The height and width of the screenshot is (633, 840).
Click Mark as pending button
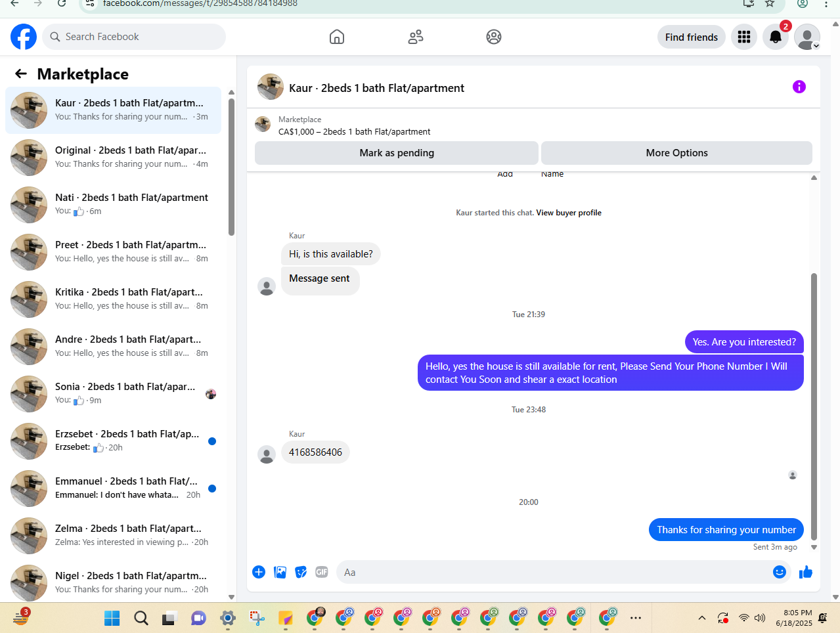[397, 152]
